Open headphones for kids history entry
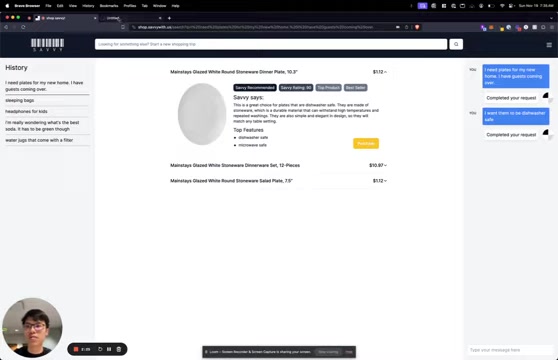This screenshot has width=558, height=360. pos(26,111)
